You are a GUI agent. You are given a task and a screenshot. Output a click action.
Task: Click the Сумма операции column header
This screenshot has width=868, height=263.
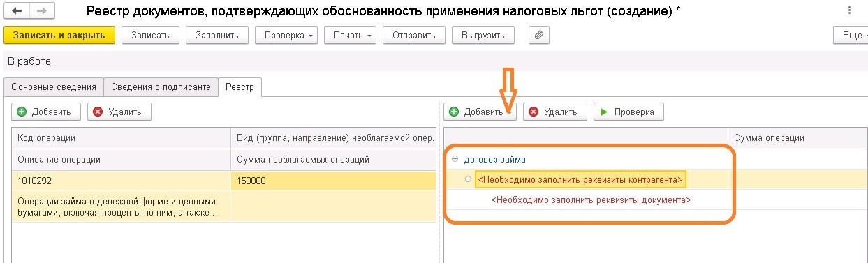click(797, 138)
